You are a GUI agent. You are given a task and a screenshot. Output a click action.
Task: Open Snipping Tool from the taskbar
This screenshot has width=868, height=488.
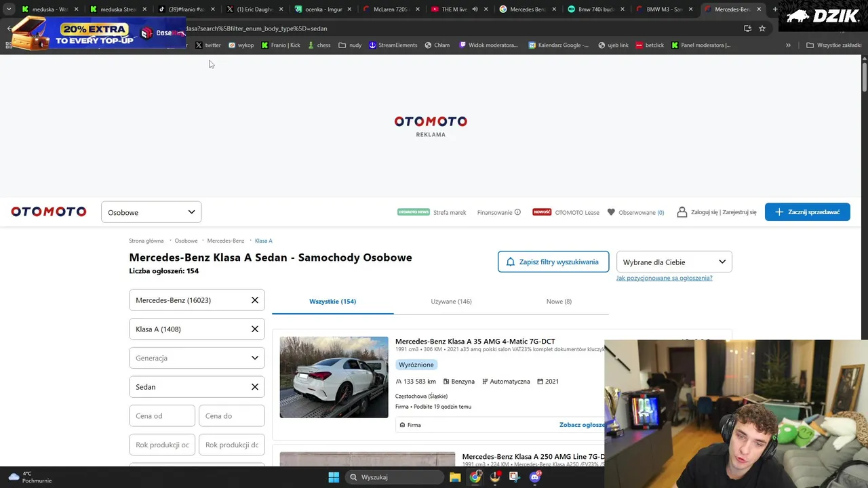[x=515, y=477]
